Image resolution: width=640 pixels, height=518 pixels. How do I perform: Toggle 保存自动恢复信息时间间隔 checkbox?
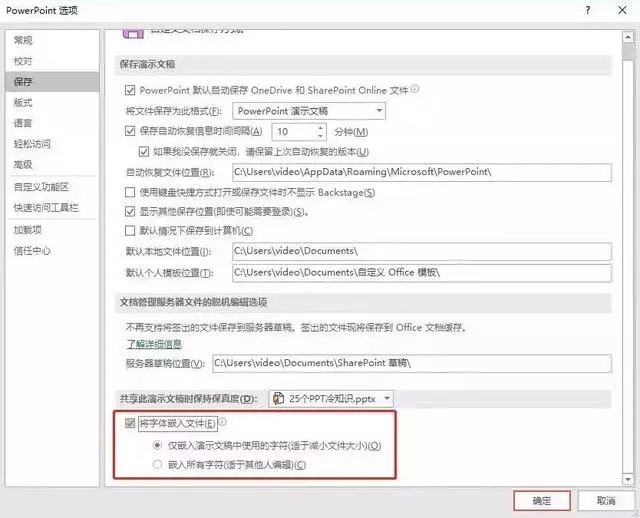130,131
